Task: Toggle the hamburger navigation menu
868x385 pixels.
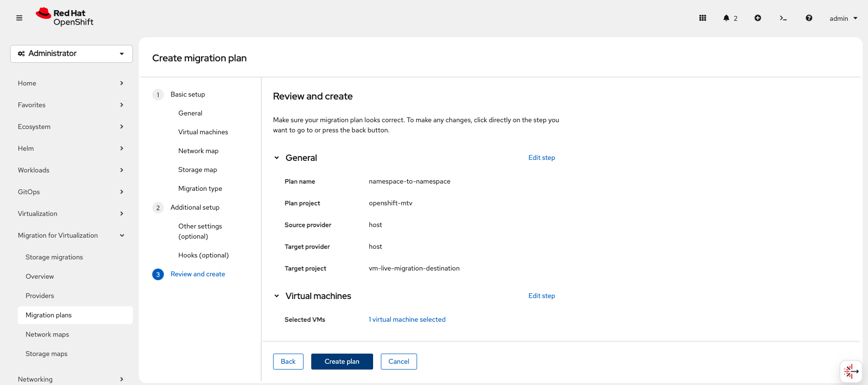Action: [19, 18]
